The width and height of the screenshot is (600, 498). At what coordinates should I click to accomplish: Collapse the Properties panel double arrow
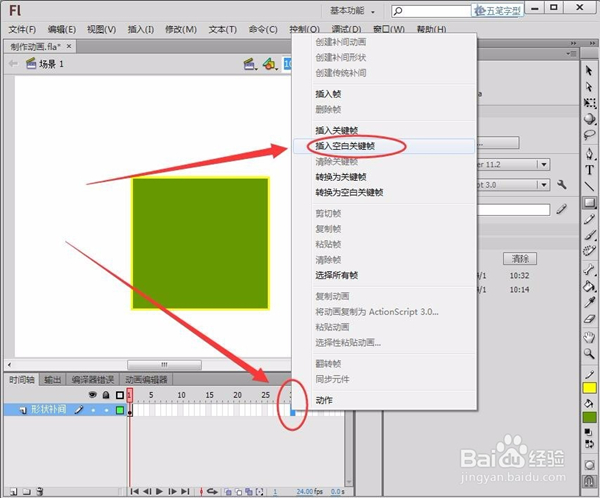pos(573,43)
